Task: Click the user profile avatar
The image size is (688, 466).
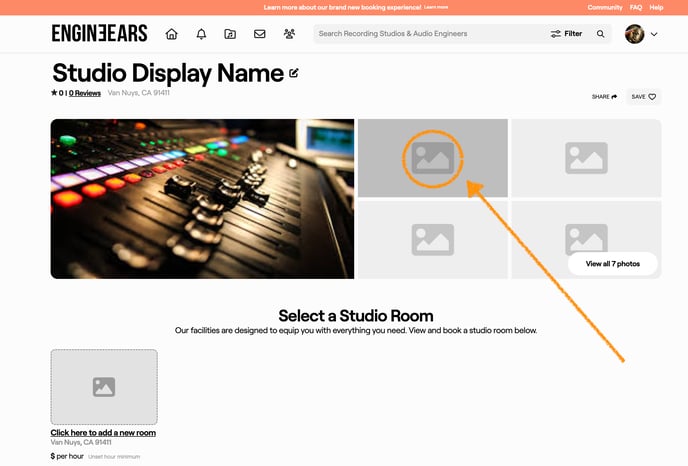Action: [x=634, y=34]
